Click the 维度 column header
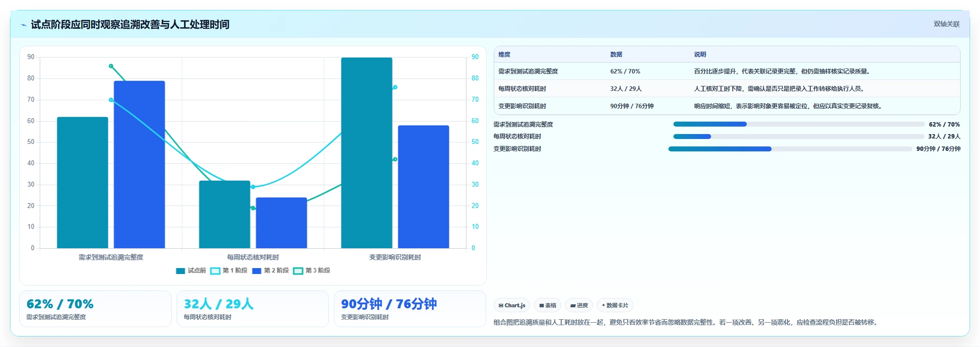 504,55
